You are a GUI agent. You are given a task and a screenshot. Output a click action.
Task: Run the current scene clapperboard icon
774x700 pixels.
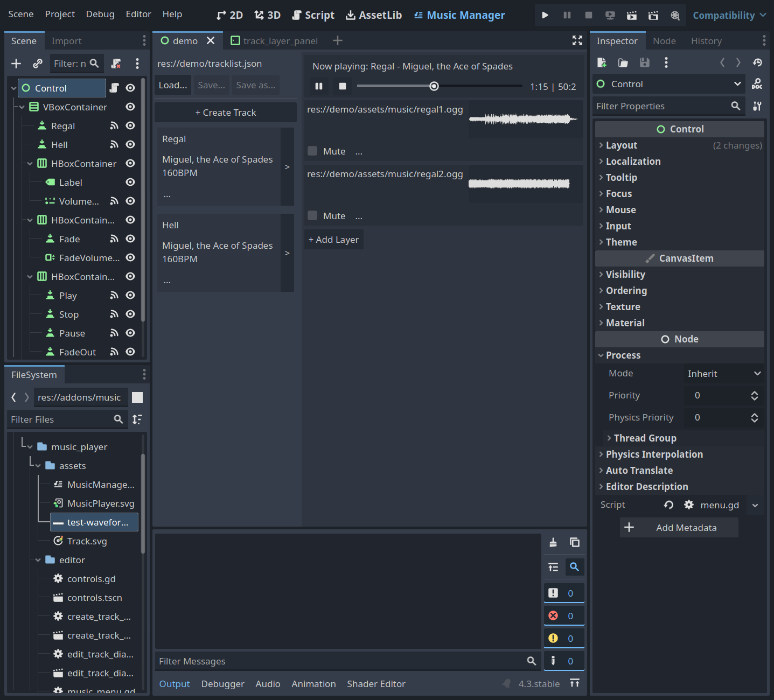coord(631,15)
